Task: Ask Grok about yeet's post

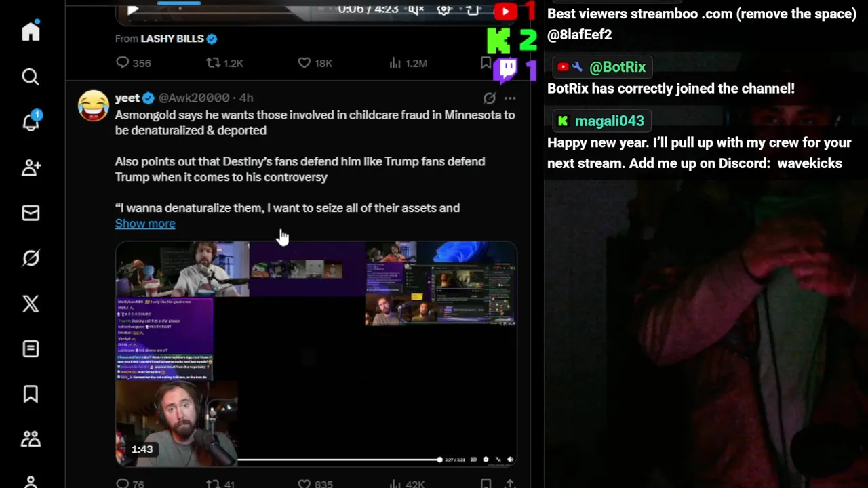Action: coord(489,98)
